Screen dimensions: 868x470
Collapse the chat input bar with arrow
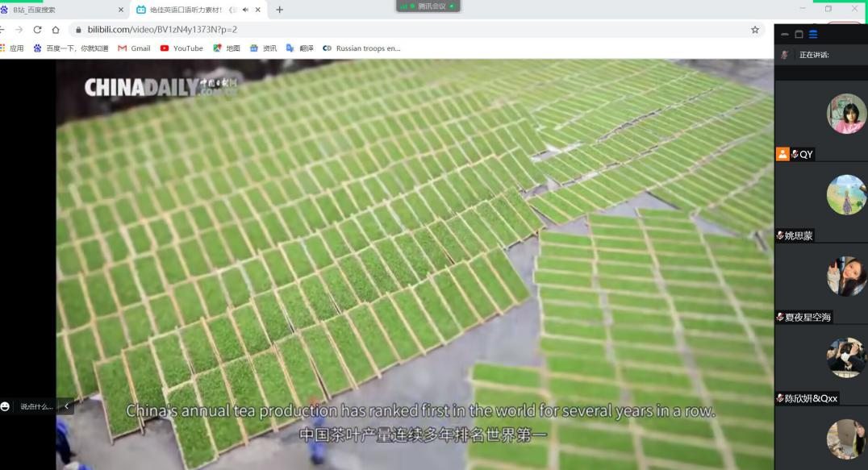[66, 406]
